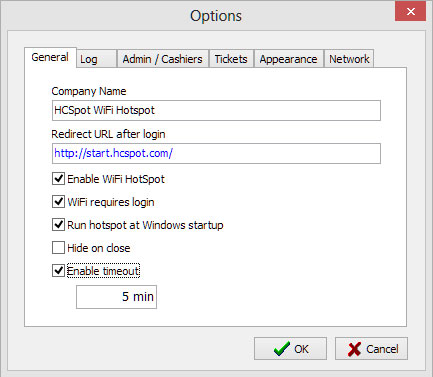Click the red X icon on Cancel

coord(354,349)
